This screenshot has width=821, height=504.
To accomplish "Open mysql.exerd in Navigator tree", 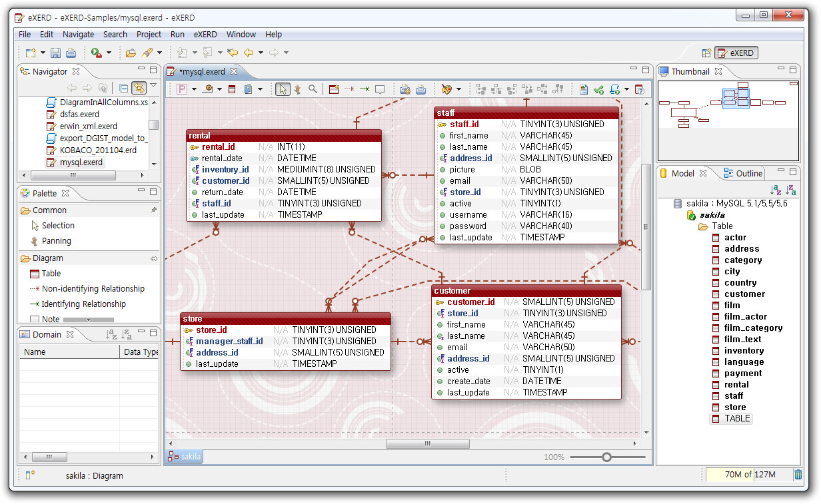I will [75, 162].
